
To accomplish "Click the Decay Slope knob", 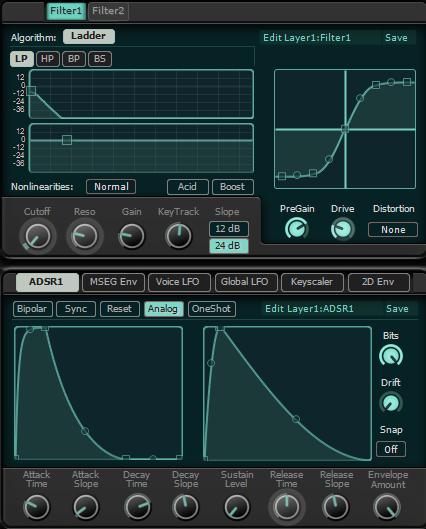I will 186,507.
